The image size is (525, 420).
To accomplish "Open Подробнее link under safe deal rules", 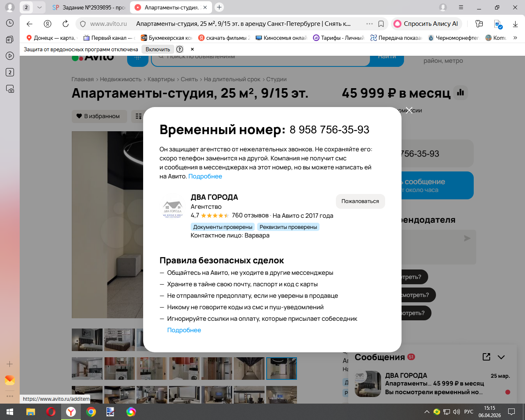I will coord(184,330).
